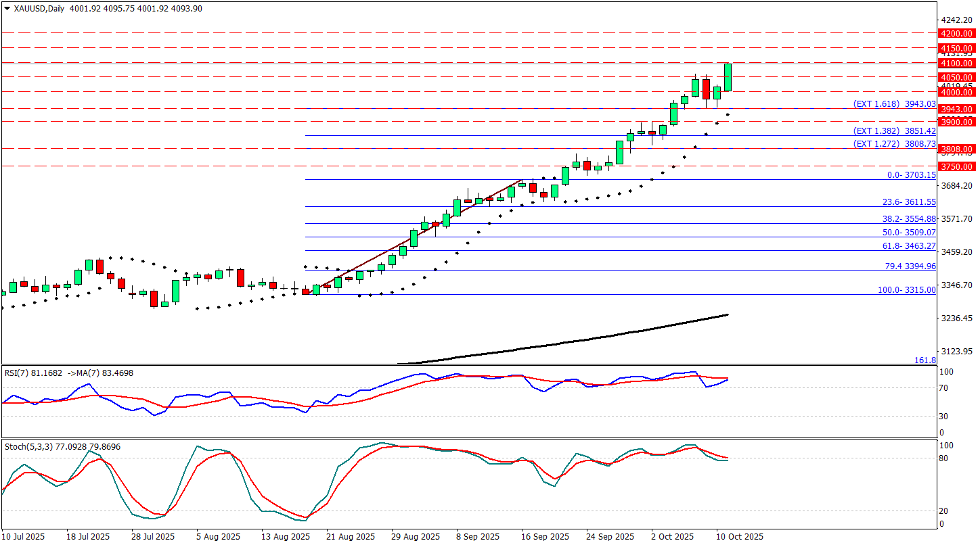The height and width of the screenshot is (545, 980).
Task: Select the 4200.00 red price label
Action: pyautogui.click(x=956, y=33)
